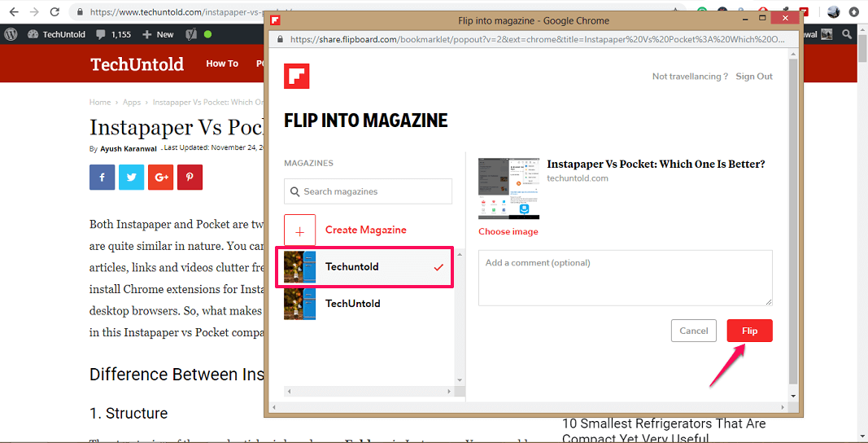The height and width of the screenshot is (443, 868).
Task: Click the popup address bar URL
Action: 537,39
